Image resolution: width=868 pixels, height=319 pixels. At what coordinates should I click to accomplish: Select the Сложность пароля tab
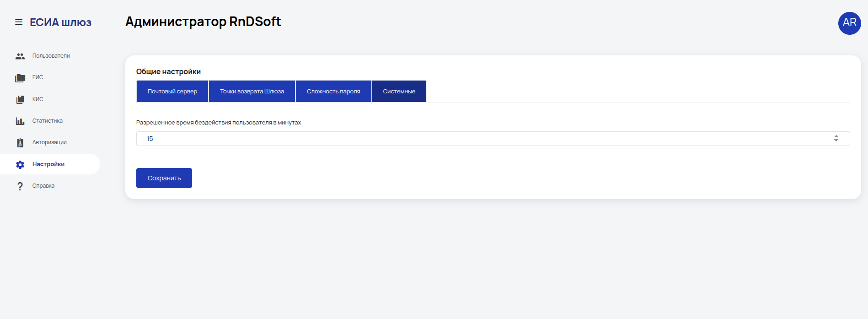tap(333, 91)
